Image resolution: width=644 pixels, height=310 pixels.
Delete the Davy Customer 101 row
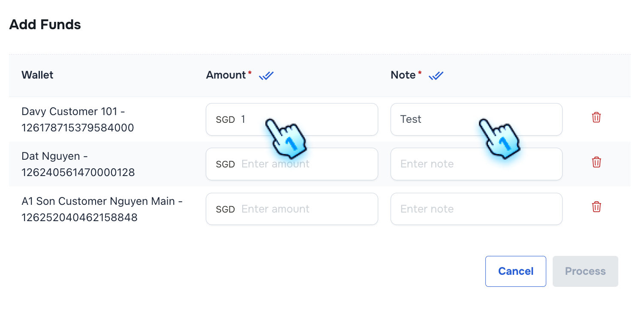tap(596, 117)
